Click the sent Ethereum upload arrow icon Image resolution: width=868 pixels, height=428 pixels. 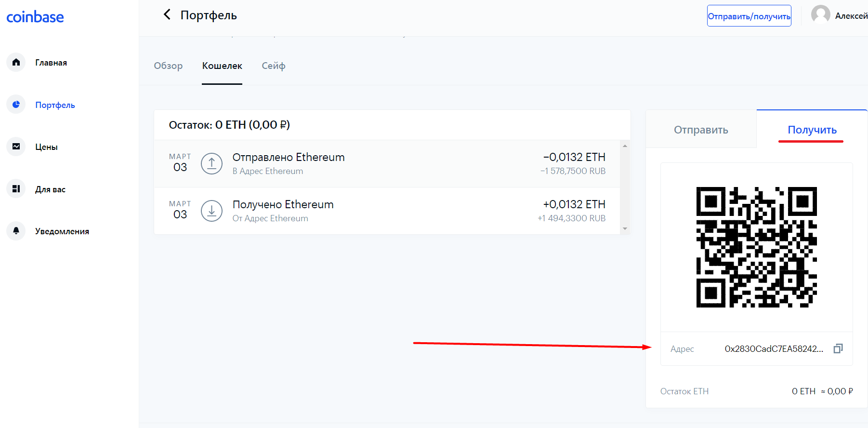pos(211,164)
